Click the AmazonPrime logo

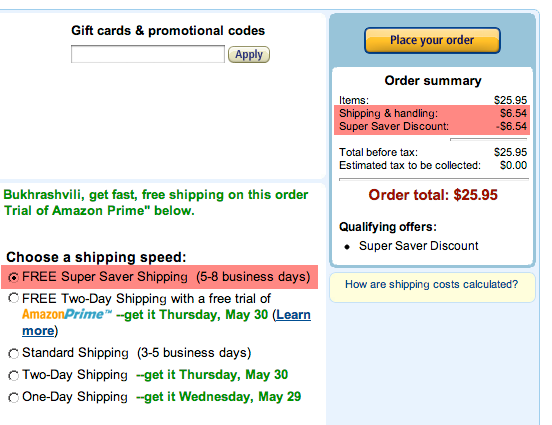67,314
